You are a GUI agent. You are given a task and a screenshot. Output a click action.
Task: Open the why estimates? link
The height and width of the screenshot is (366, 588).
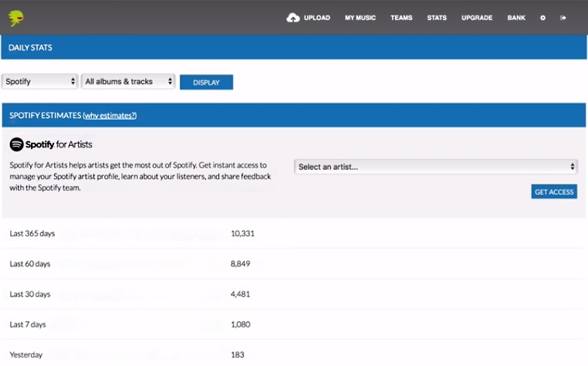pyautogui.click(x=110, y=116)
